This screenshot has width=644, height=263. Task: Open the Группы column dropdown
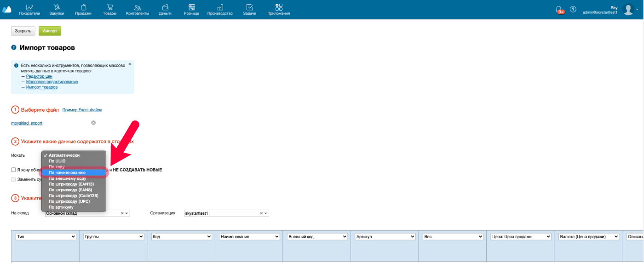114,236
